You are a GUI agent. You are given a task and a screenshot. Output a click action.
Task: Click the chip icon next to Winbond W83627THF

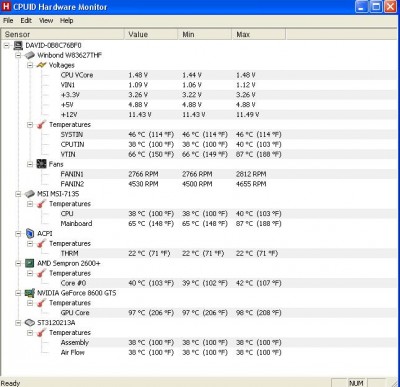30,55
